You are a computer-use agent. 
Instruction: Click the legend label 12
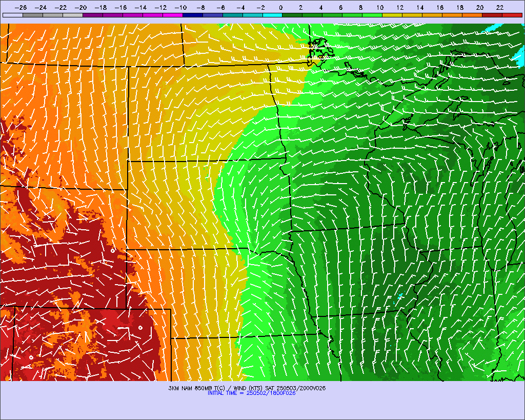[400, 8]
